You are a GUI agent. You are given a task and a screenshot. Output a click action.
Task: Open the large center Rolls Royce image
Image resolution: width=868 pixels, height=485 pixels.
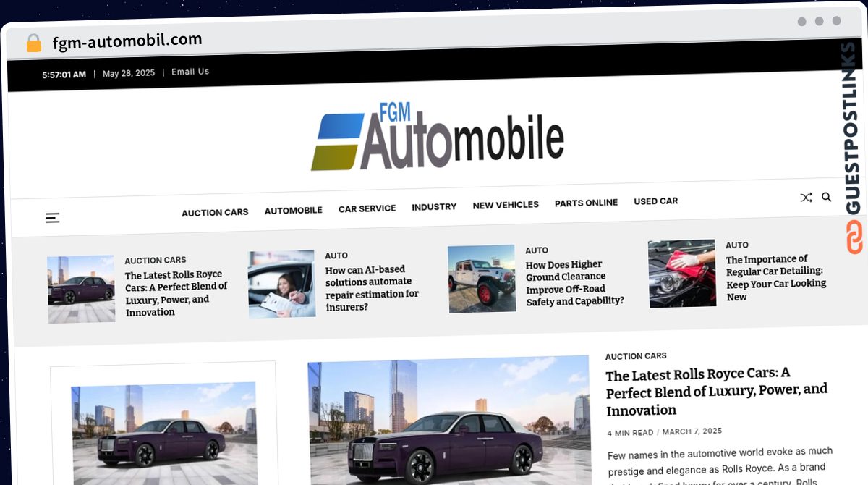[x=449, y=421]
